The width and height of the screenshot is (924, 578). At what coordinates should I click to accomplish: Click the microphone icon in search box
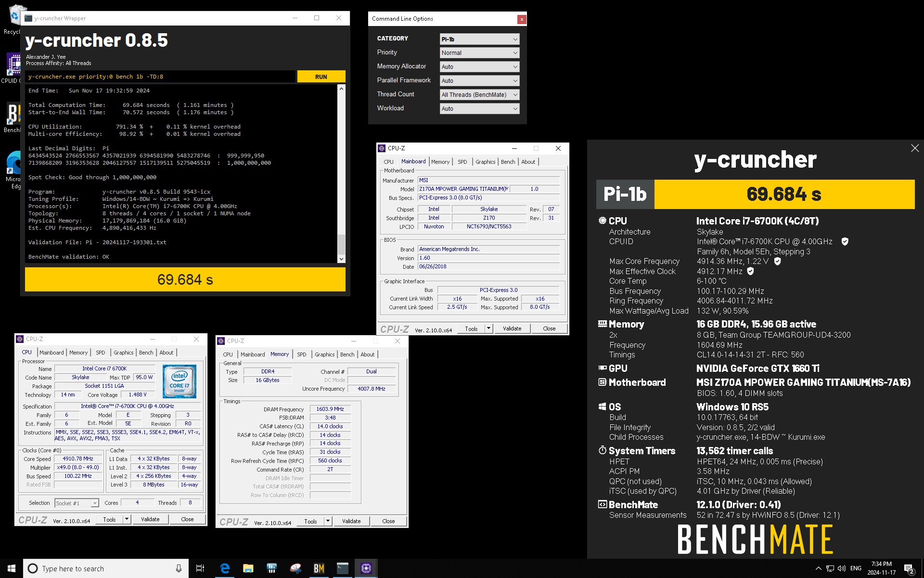pos(179,568)
